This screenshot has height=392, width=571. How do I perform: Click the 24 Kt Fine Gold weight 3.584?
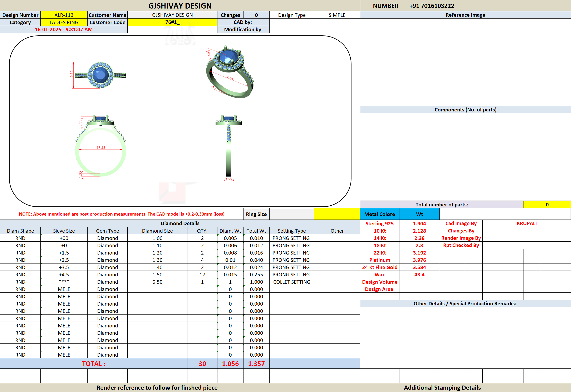(x=419, y=267)
